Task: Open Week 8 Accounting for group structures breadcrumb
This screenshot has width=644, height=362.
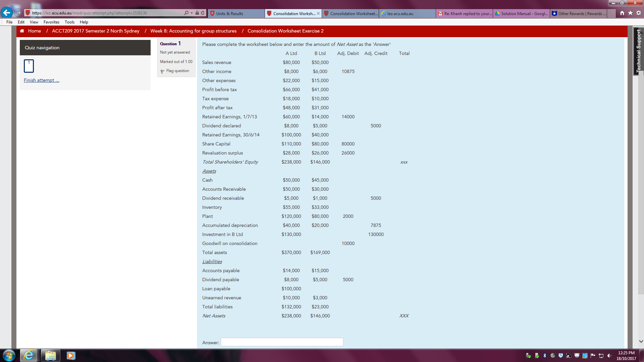Action: (x=193, y=31)
